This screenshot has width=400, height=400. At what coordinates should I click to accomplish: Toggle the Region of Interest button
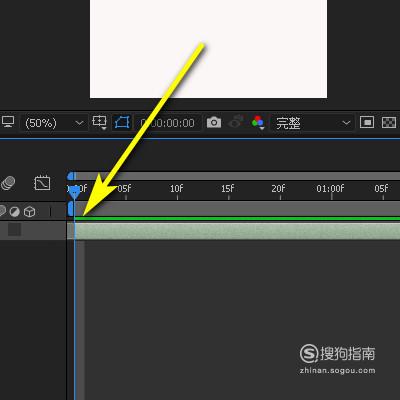pos(367,122)
